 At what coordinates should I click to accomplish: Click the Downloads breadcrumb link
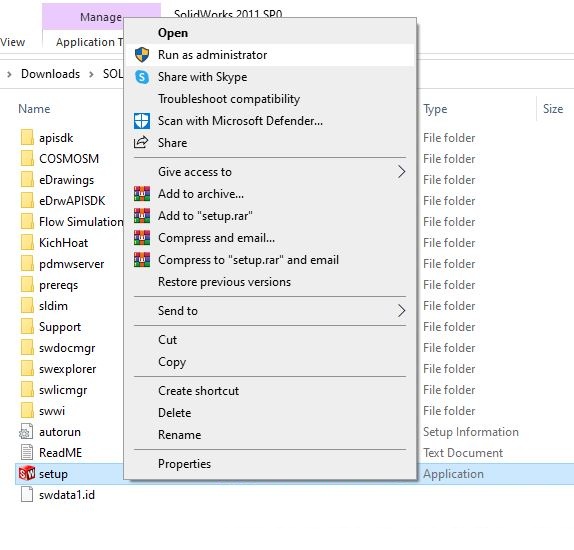click(x=50, y=74)
